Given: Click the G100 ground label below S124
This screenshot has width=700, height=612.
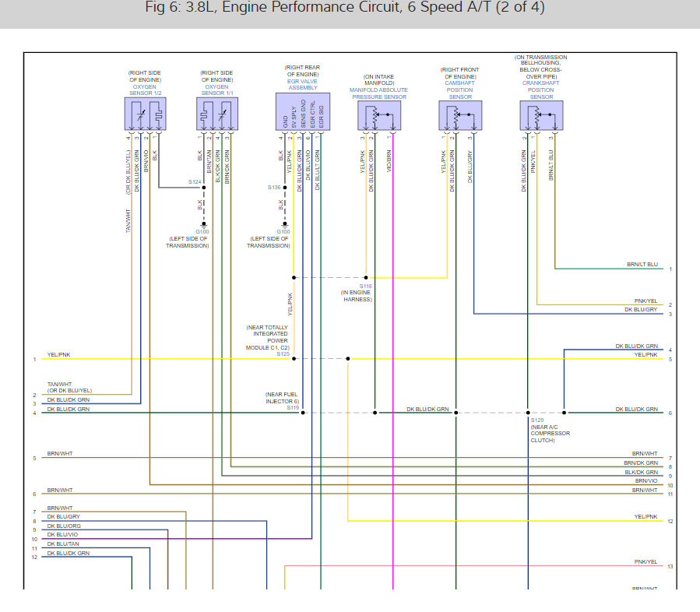Looking at the screenshot, I should [202, 232].
